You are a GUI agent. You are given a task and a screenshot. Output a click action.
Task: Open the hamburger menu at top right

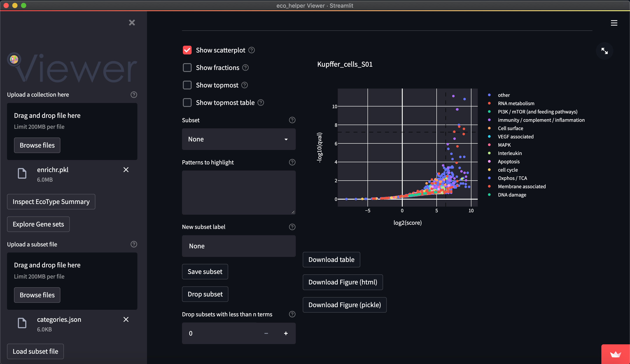(x=614, y=23)
